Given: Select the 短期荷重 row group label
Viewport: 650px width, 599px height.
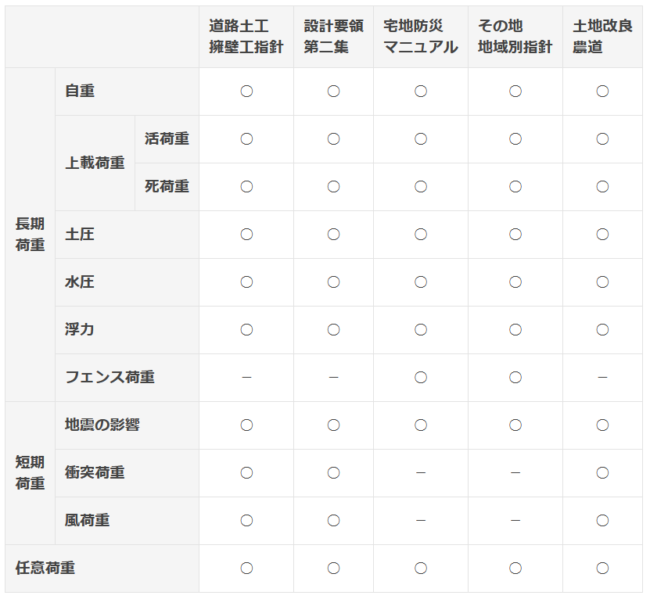Looking at the screenshot, I should [x=30, y=473].
